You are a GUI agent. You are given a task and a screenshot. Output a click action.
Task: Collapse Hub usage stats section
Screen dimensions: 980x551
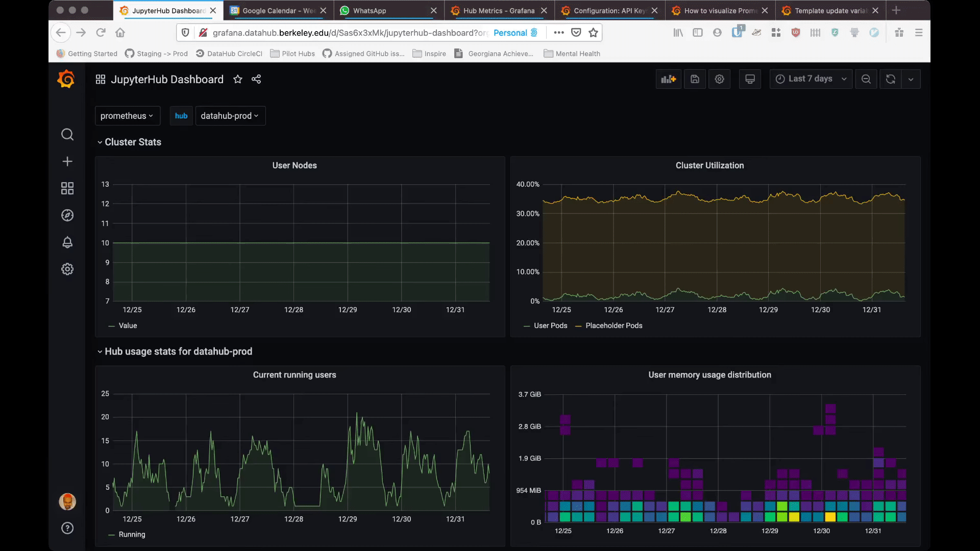click(100, 351)
